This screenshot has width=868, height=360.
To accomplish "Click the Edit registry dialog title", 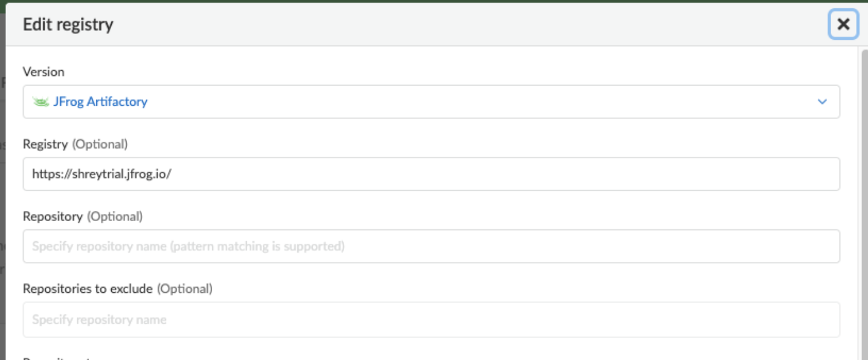I will [x=68, y=25].
